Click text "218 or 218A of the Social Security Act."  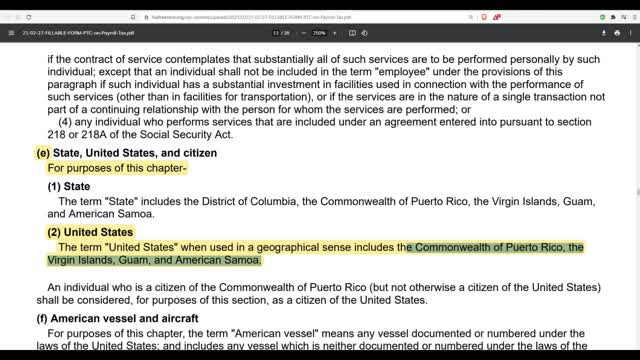pos(140,135)
